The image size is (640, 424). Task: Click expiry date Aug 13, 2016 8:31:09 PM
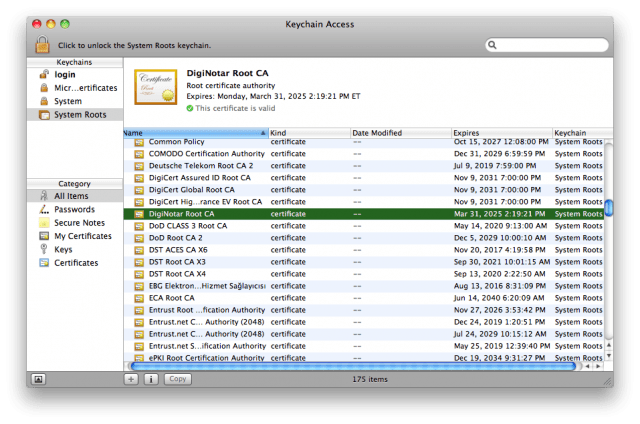pyautogui.click(x=500, y=286)
